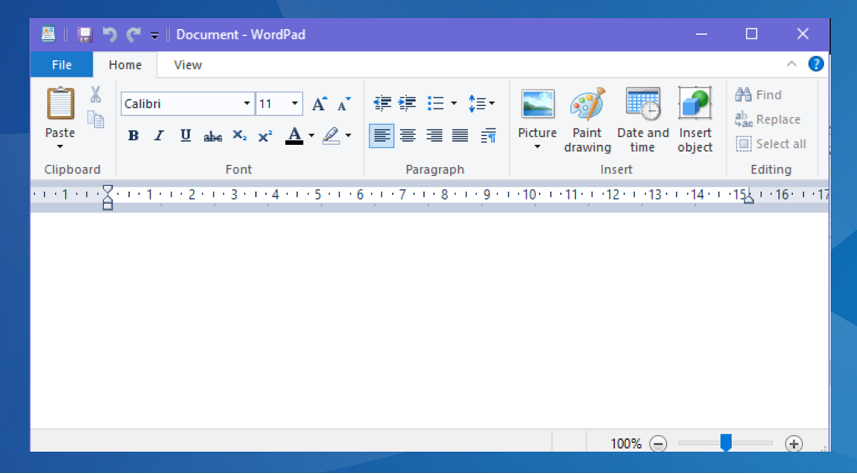Insert Date and time
857x474 pixels.
pos(643,106)
